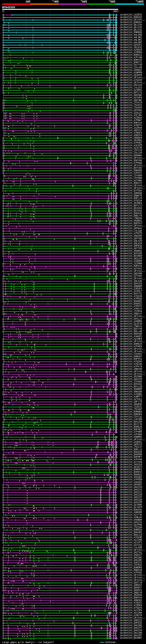Select the BP043329 query title
Screen dimensions: 146x644
[8, 8]
